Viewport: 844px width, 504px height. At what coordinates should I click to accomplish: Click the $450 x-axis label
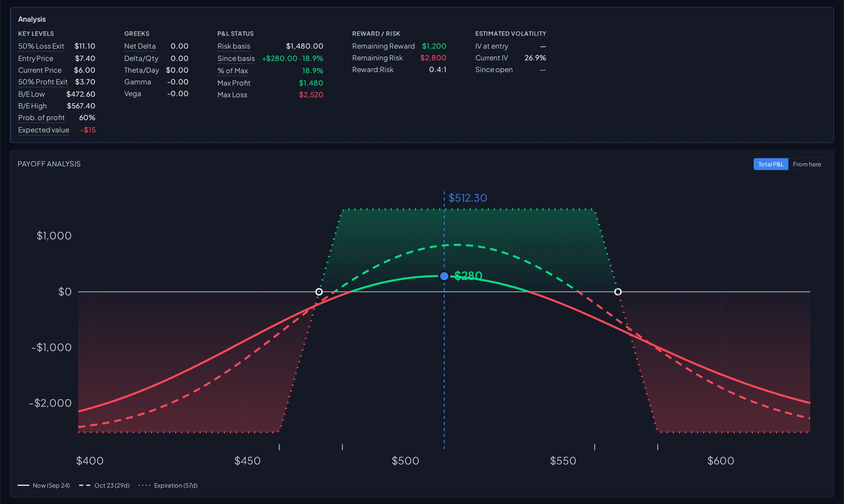pos(248,461)
